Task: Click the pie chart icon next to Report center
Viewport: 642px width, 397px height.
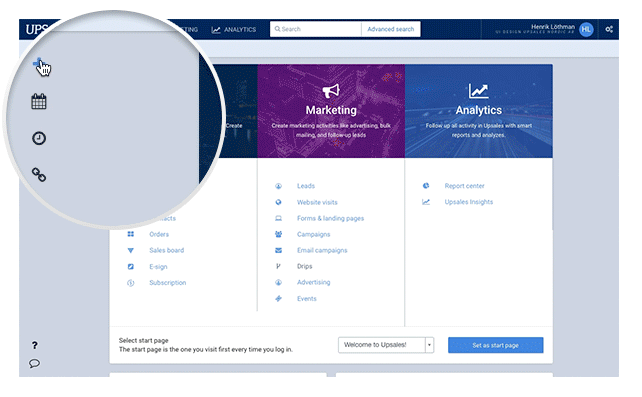Action: point(426,186)
